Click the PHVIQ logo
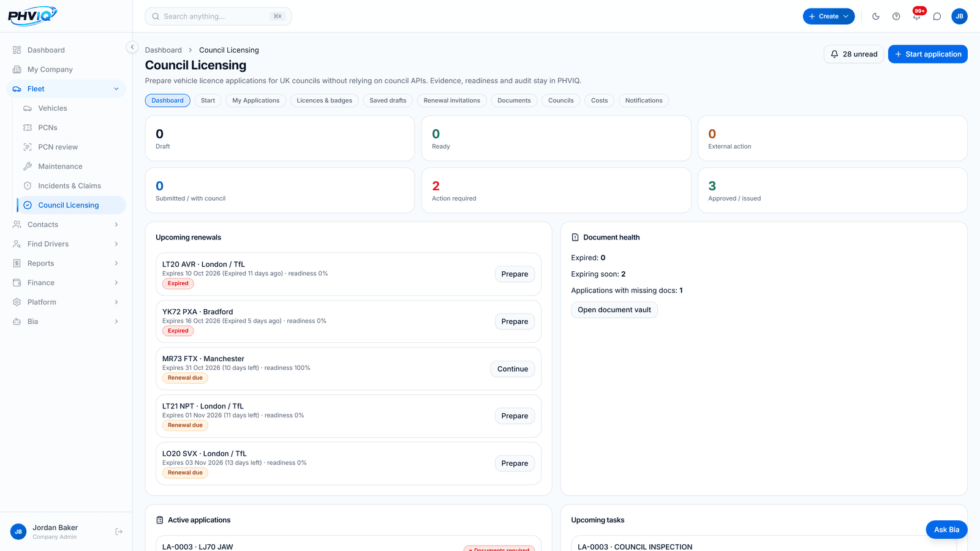 point(32,16)
